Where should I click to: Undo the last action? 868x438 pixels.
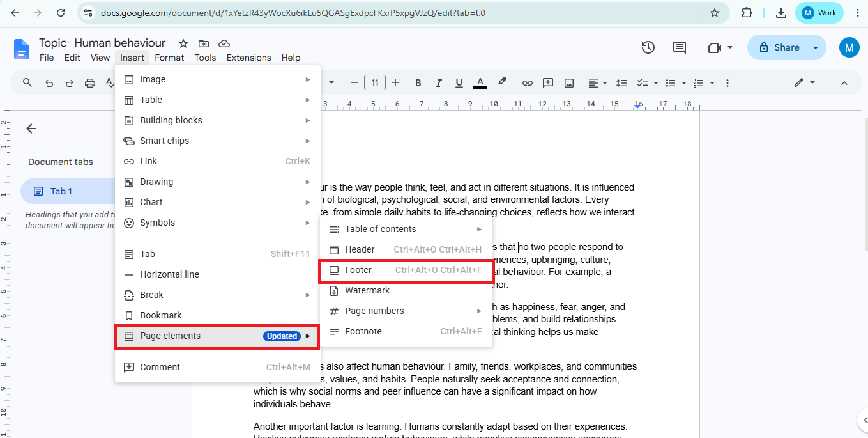(49, 82)
